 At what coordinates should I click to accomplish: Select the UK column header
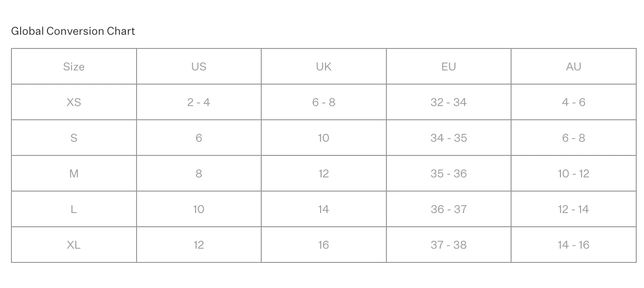[324, 67]
